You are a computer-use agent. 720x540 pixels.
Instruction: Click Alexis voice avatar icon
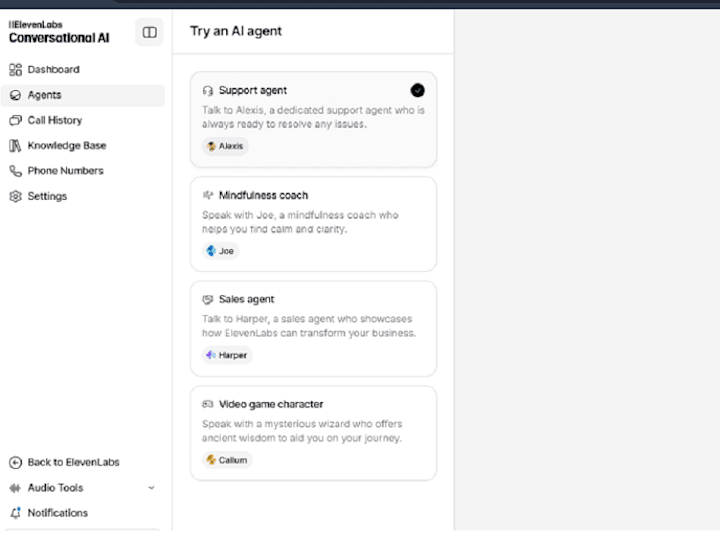tap(211, 146)
